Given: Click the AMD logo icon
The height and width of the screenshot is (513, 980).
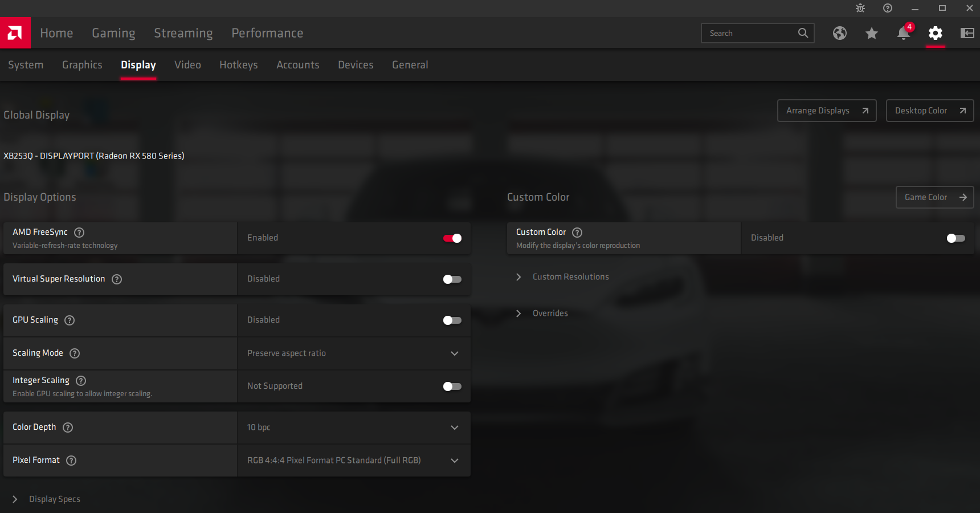Looking at the screenshot, I should pyautogui.click(x=15, y=32).
